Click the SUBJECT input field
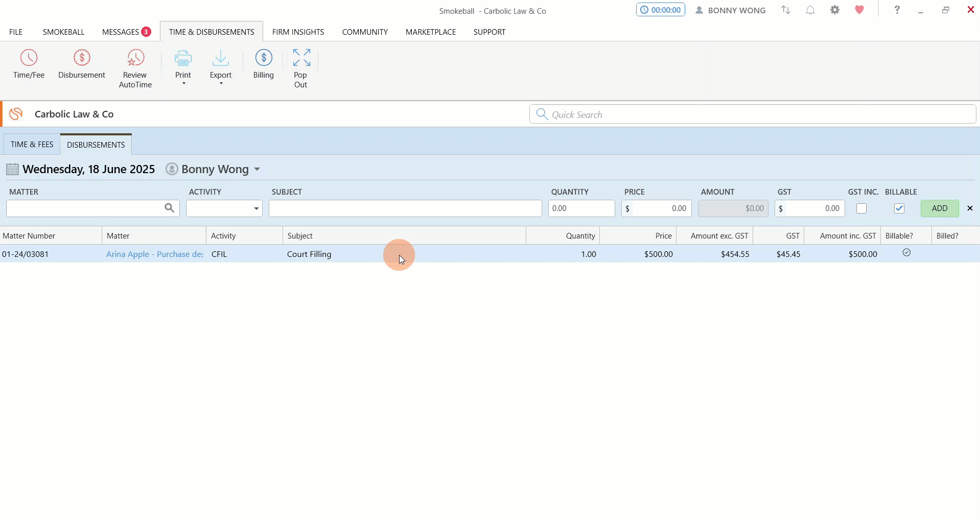 pos(405,208)
